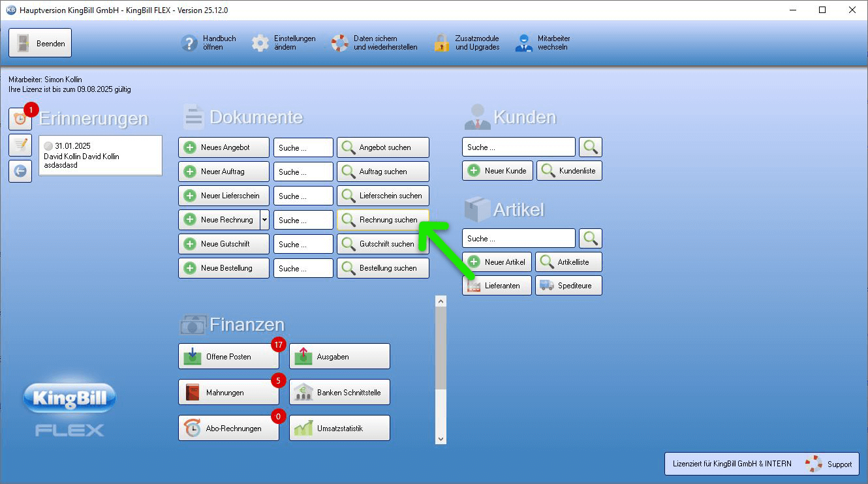Click Gutschrift suchen
The height and width of the screenshot is (484, 868).
click(x=383, y=244)
